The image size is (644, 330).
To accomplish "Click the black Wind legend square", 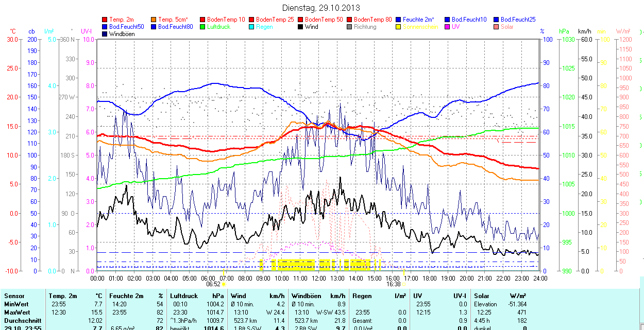I will pos(300,27).
